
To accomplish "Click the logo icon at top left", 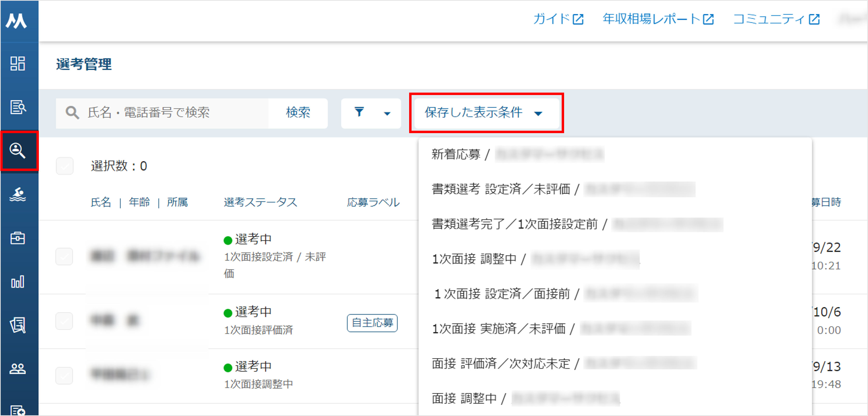I will (x=16, y=21).
